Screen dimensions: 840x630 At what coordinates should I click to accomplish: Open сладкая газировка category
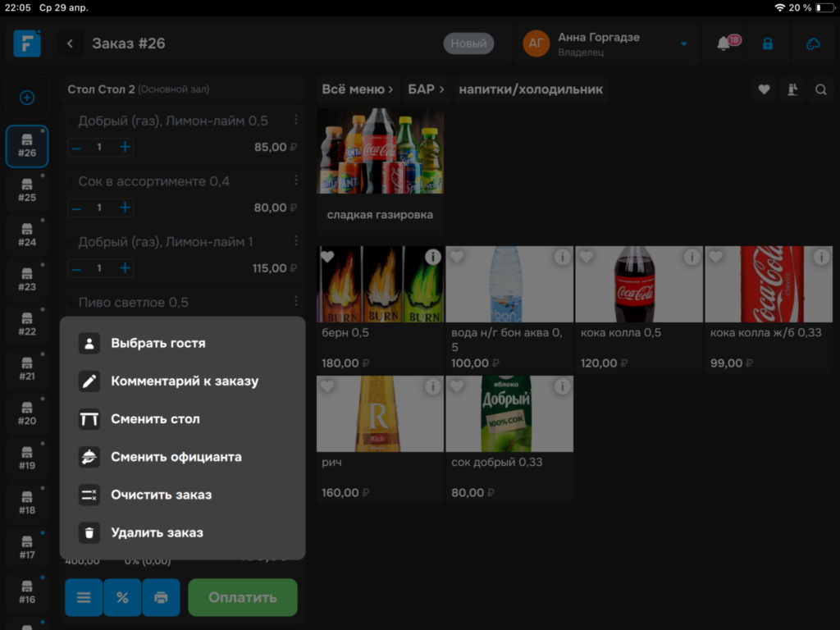coord(380,171)
